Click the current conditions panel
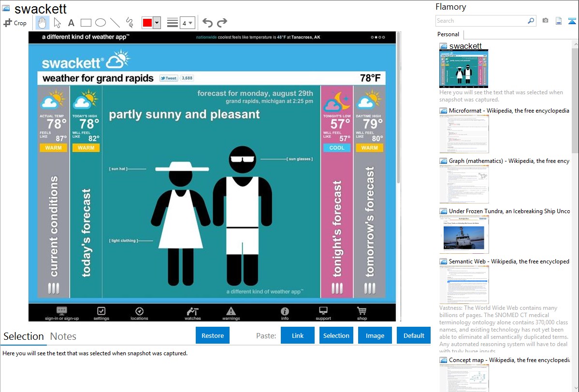 tap(54, 192)
